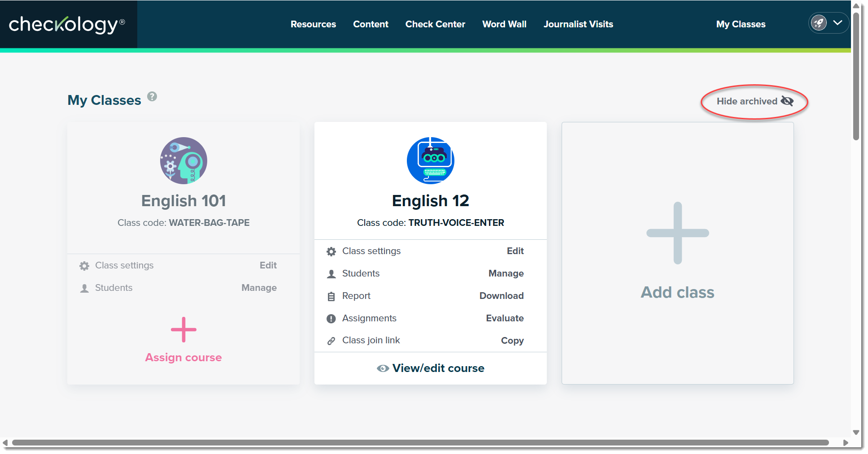The image size is (868, 454).
Task: Open the rocket profile avatar
Action: [x=819, y=23]
